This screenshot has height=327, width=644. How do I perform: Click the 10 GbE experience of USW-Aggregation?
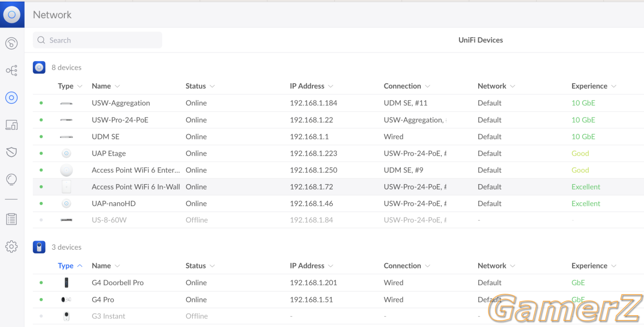pos(583,103)
